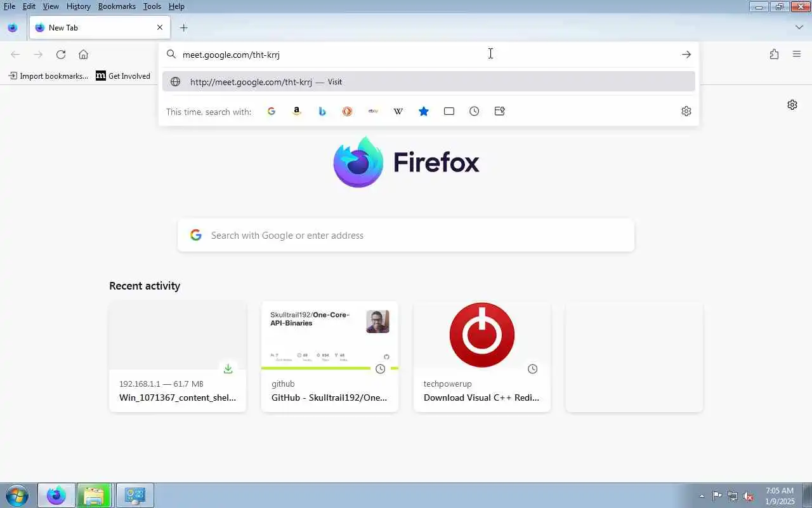Click the network tray icon
Image resolution: width=812 pixels, height=508 pixels.
(x=733, y=496)
